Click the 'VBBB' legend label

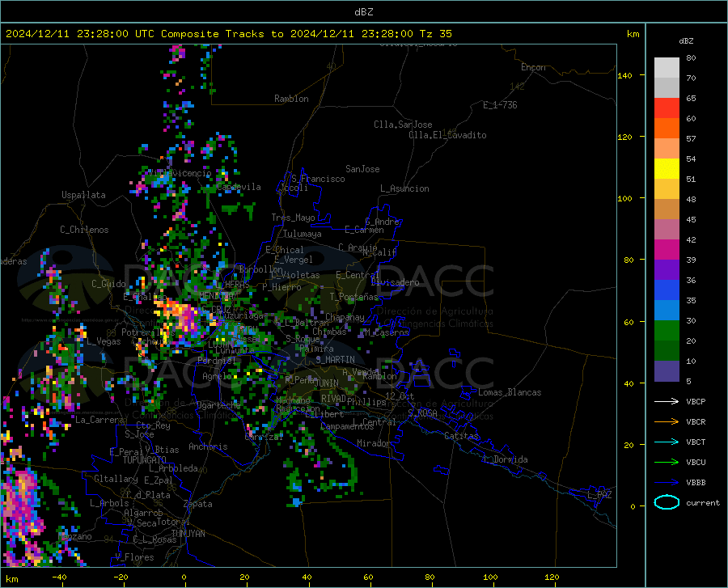[x=696, y=483]
